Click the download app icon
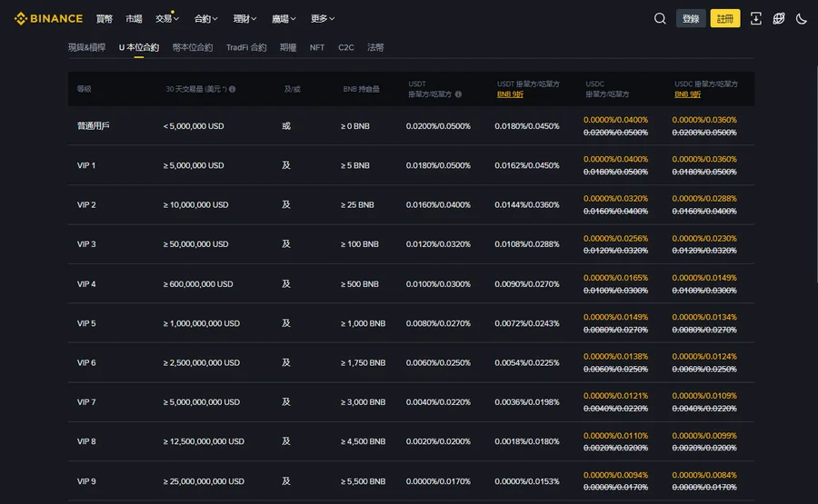The image size is (818, 504). click(755, 19)
